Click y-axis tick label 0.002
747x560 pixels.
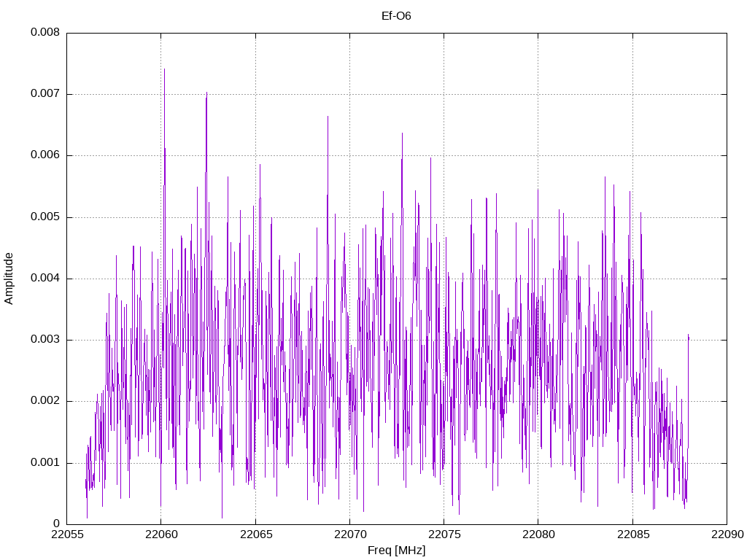point(45,401)
